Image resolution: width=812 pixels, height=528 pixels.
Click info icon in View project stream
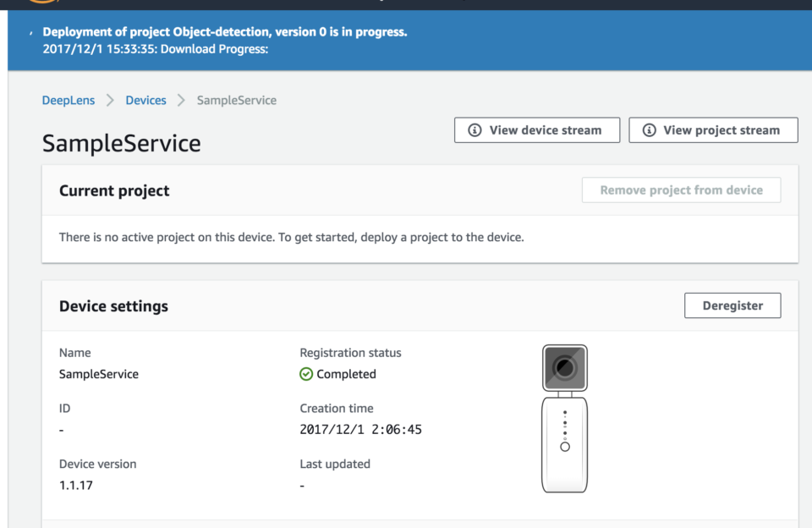(650, 130)
